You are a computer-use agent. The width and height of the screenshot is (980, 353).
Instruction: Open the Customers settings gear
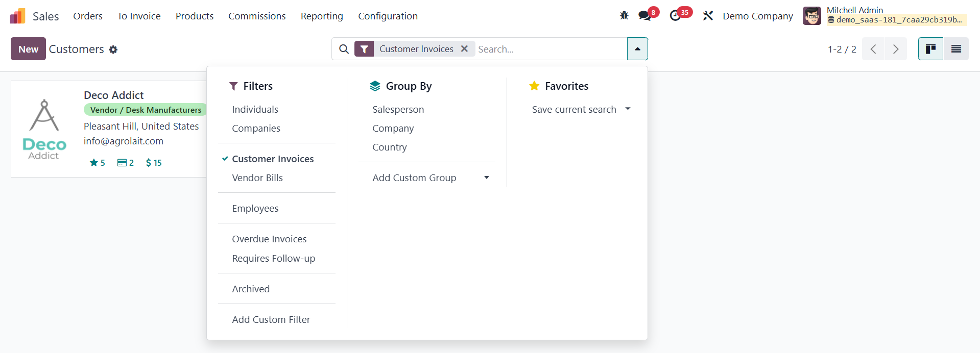113,49
